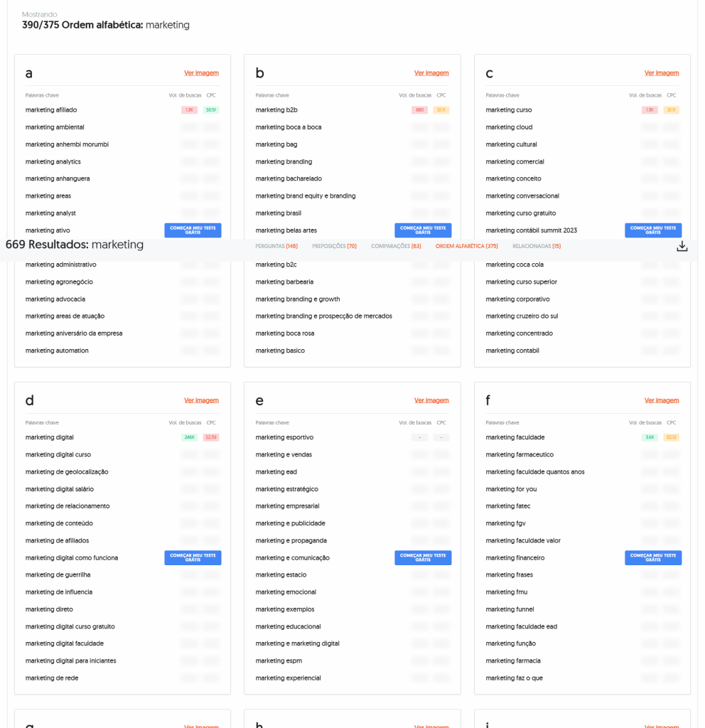Click Ver imagem in the f card
Image resolution: width=705 pixels, height=728 pixels.
(x=662, y=400)
